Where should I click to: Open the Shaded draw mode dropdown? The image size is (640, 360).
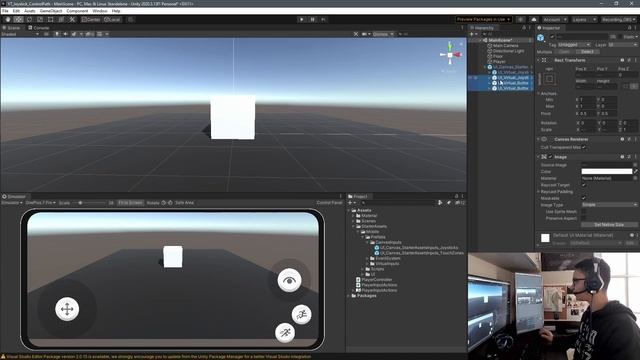tap(20, 34)
